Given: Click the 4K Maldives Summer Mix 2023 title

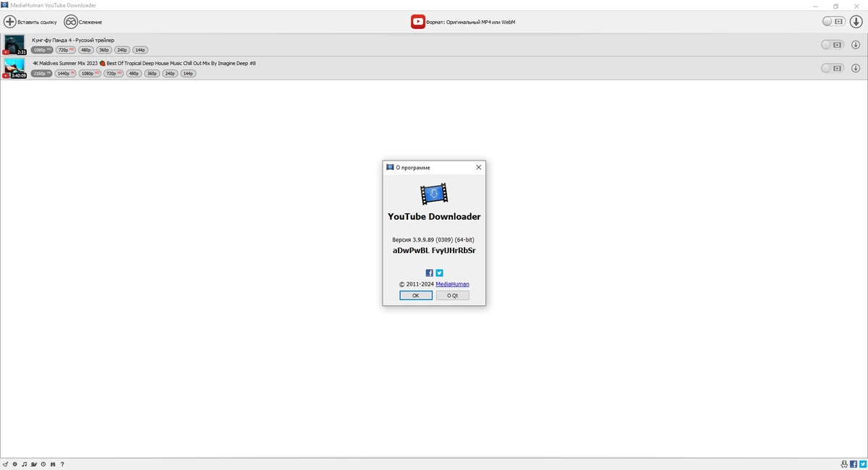Looking at the screenshot, I should (144, 63).
